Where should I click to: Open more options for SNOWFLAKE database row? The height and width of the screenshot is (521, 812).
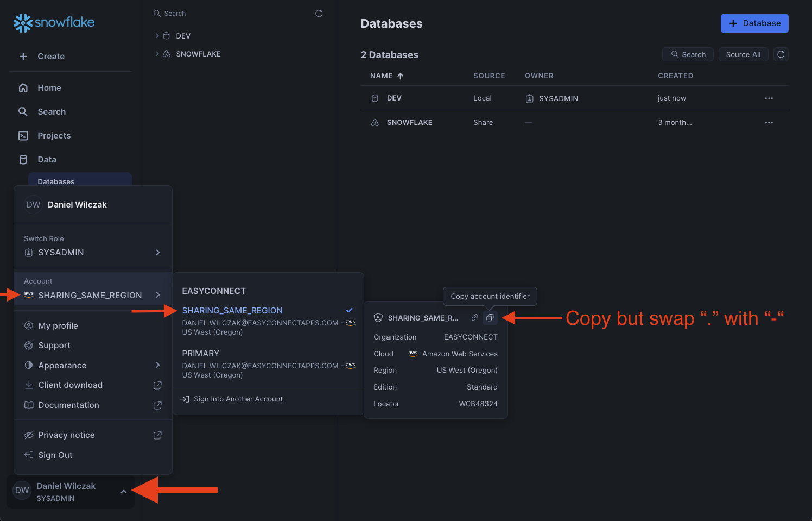tap(769, 123)
